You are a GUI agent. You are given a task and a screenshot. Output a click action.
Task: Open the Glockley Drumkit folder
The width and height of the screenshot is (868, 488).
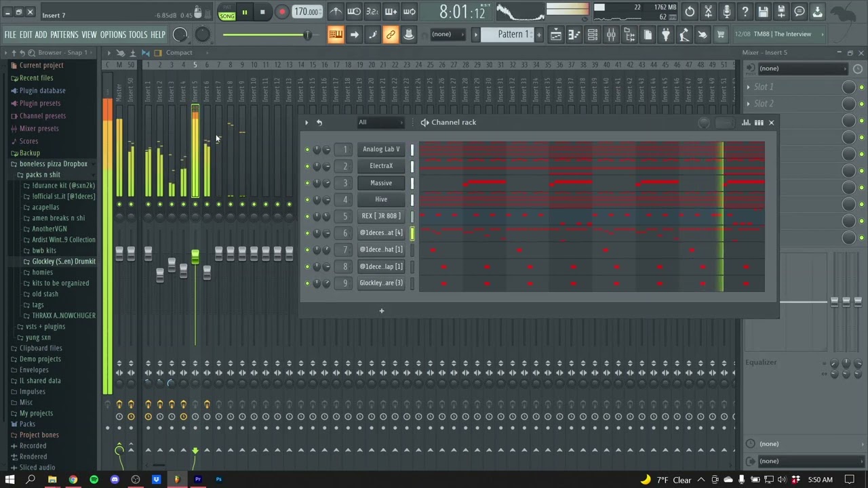tap(63, 262)
